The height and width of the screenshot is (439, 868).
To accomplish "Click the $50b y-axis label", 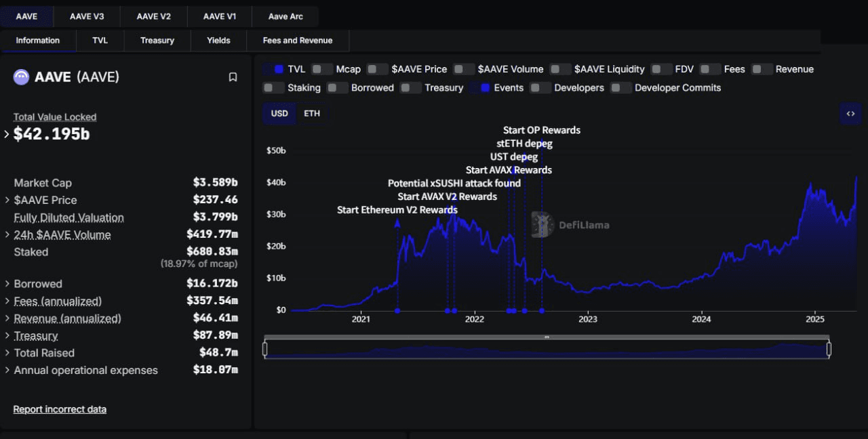I will [277, 150].
